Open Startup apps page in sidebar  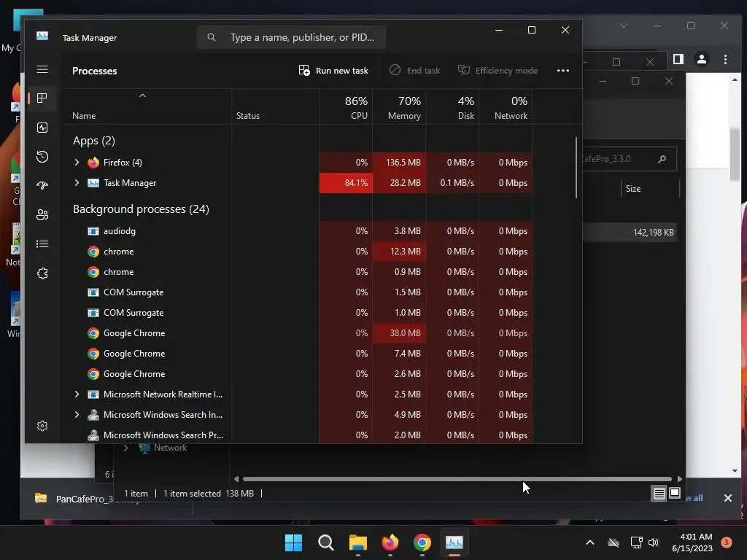(x=42, y=186)
